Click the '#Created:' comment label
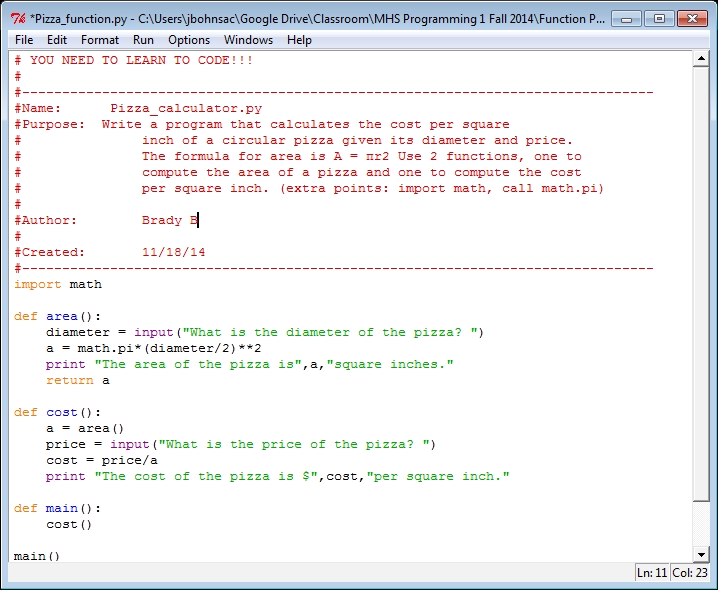Viewport: 718px width, 590px height. tap(49, 252)
